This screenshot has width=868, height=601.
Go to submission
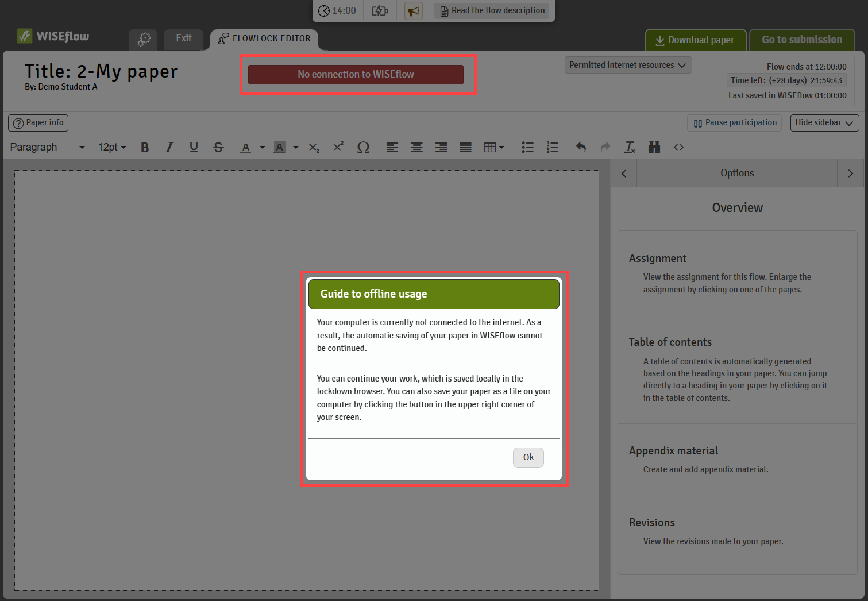coord(802,40)
